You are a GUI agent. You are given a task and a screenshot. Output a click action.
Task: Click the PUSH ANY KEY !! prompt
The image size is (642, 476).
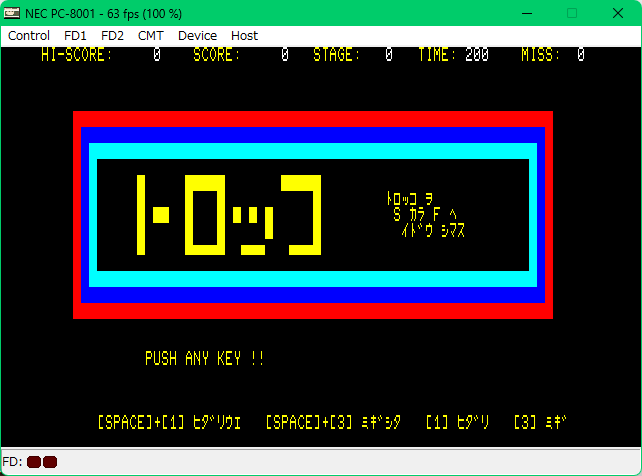[x=204, y=359]
